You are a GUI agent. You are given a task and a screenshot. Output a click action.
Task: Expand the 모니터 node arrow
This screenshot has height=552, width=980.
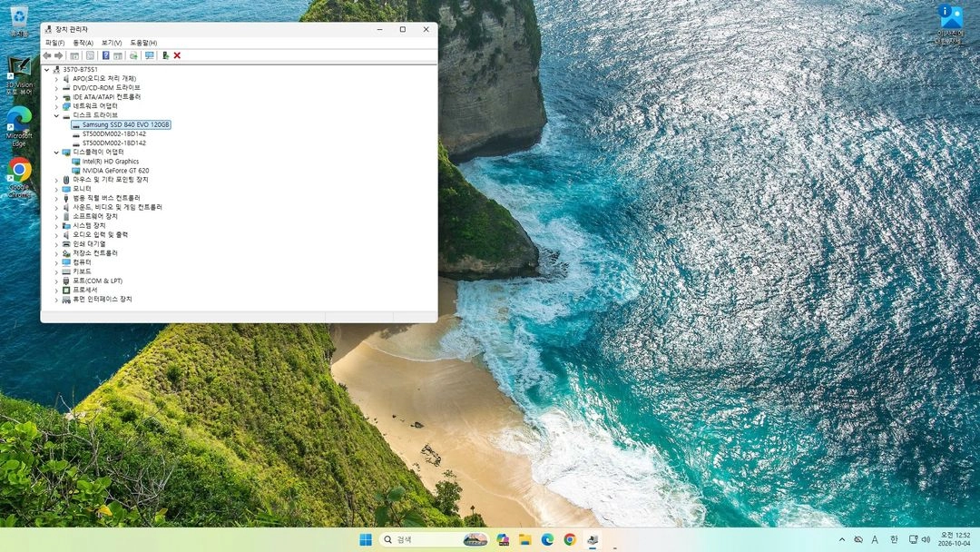pos(56,189)
